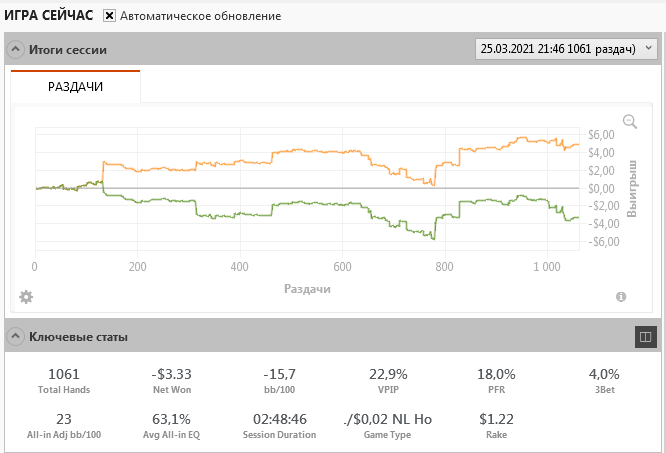This screenshot has width=666, height=453.
Task: Click the Total Hands stat value
Action: (x=63, y=374)
